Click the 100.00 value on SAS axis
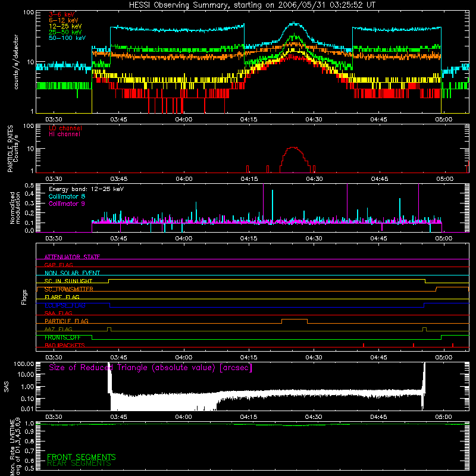 click(24, 364)
